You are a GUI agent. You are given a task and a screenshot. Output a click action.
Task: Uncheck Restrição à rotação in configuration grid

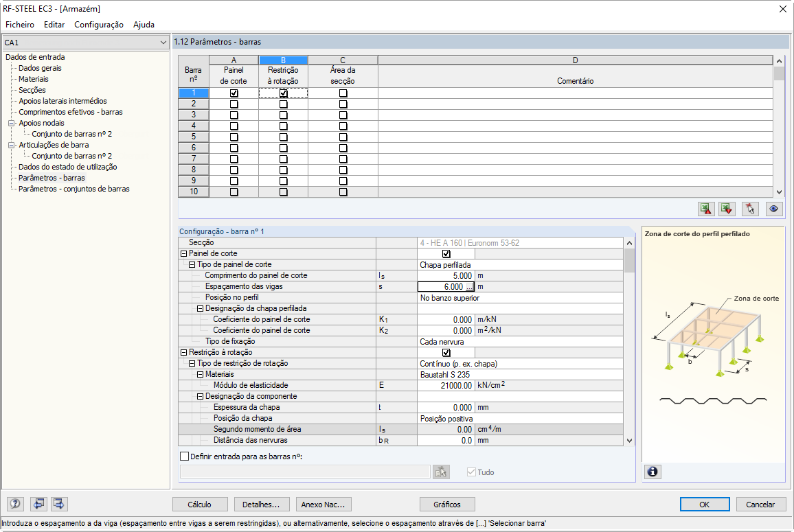pos(446,353)
